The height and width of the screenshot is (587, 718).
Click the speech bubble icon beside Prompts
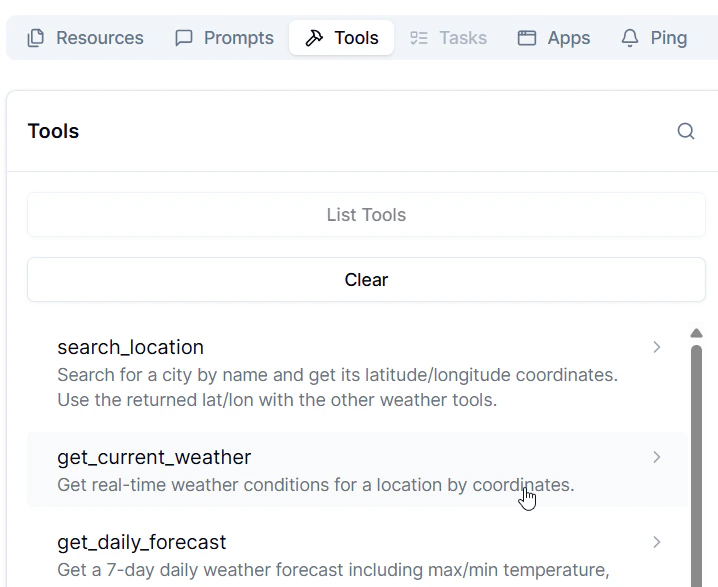[x=184, y=38]
